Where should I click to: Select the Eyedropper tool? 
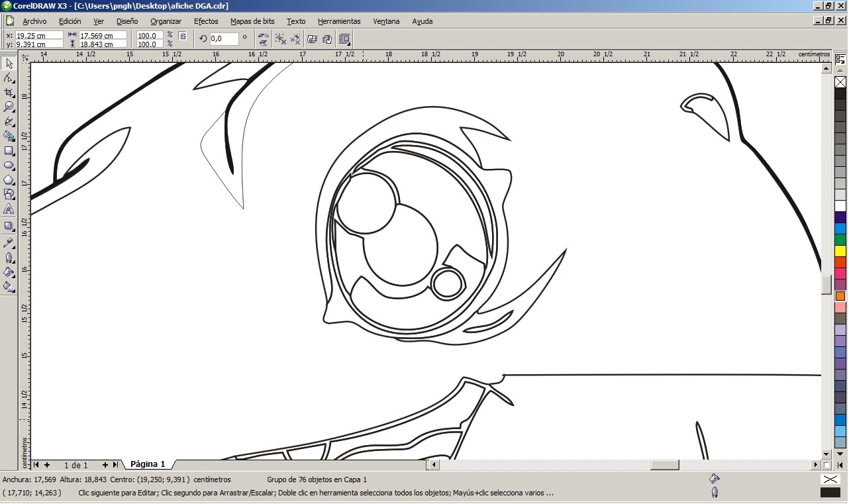click(9, 243)
